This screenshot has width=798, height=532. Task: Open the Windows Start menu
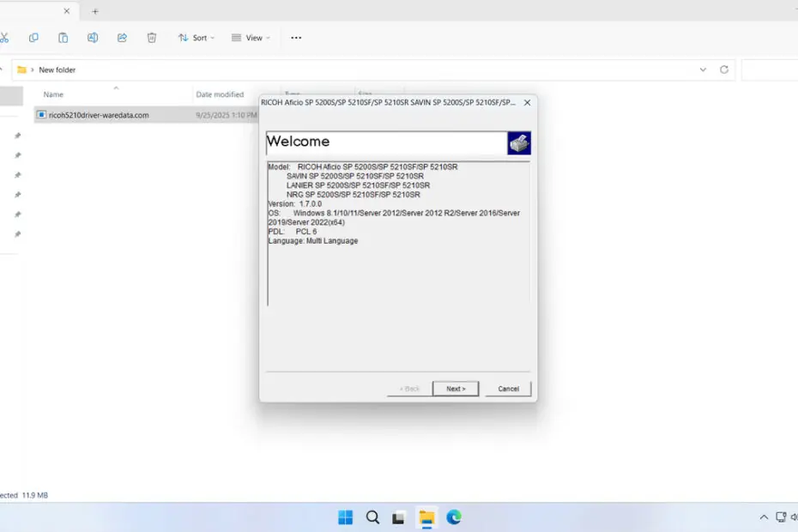pos(346,517)
